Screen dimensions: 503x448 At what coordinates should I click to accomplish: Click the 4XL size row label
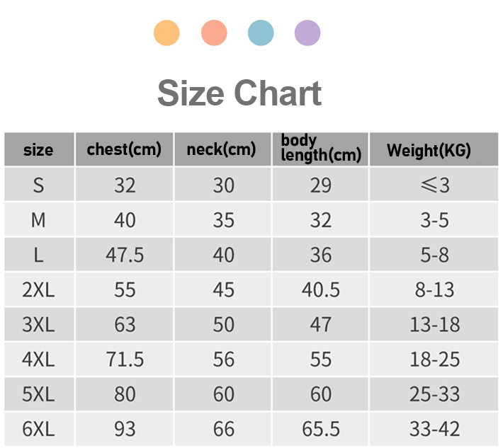coord(38,359)
